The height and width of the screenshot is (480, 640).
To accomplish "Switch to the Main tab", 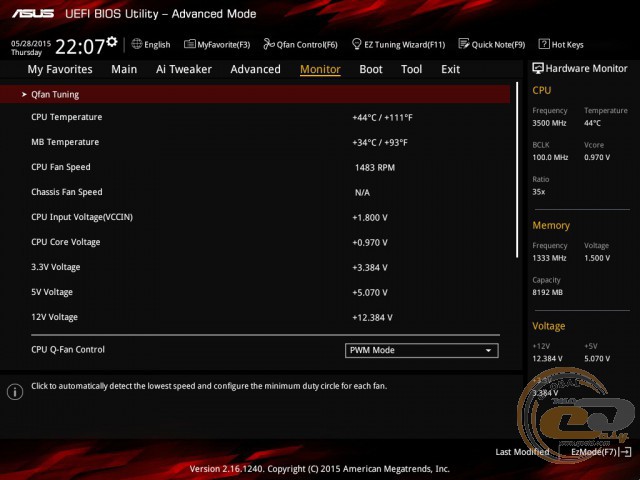I will tap(124, 69).
